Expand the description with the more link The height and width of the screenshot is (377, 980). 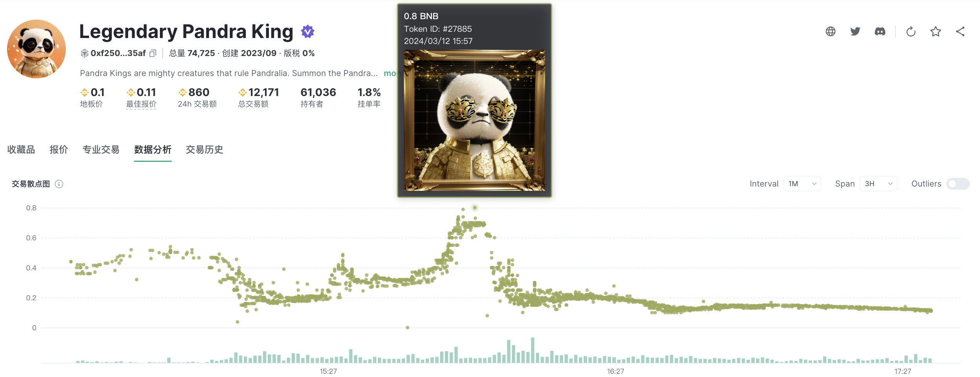pos(390,73)
